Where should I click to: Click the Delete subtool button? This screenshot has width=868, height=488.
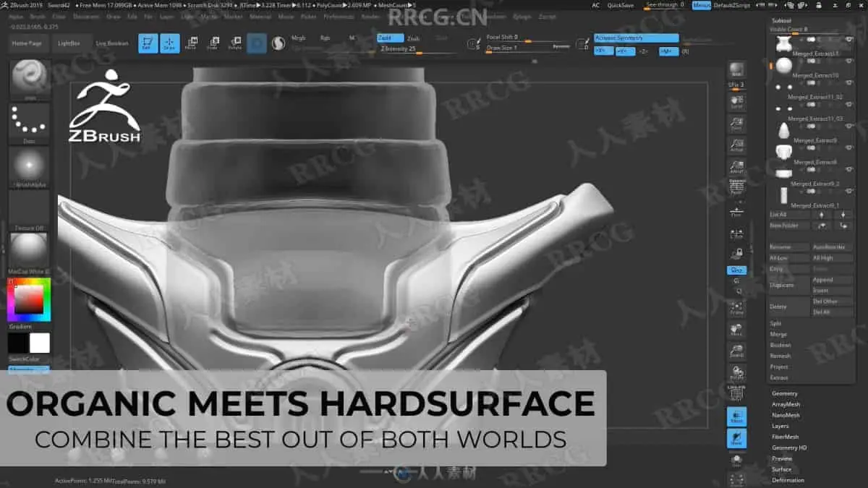coord(788,307)
